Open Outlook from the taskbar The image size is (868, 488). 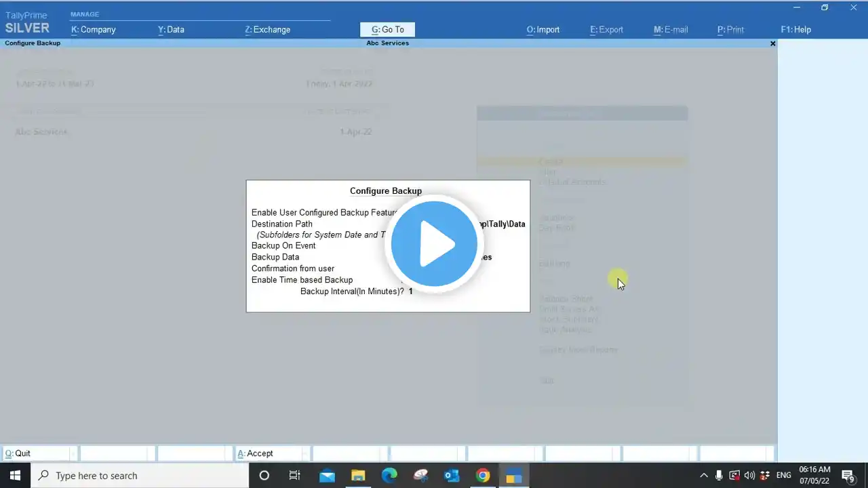pos(452,475)
